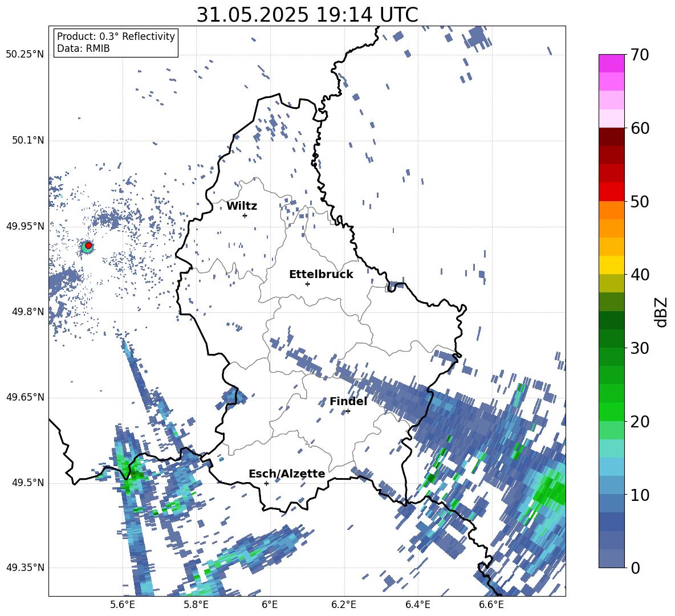Click the colorbar tick value 0
675x616 pixels.
pos(635,568)
